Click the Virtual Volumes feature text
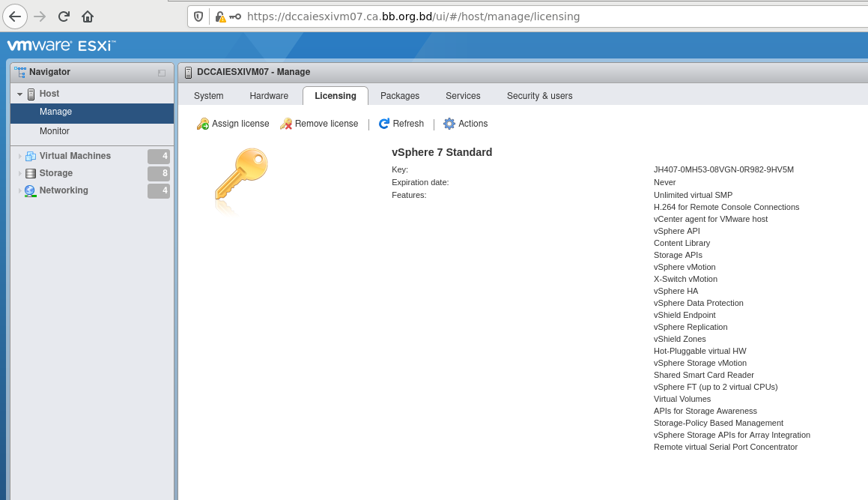868x500 pixels. click(682, 399)
